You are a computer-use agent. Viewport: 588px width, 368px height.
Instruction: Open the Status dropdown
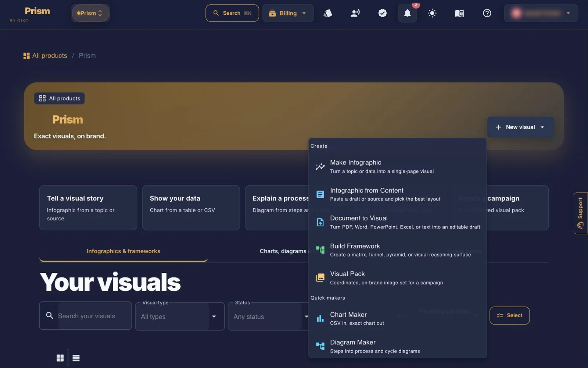(268, 316)
